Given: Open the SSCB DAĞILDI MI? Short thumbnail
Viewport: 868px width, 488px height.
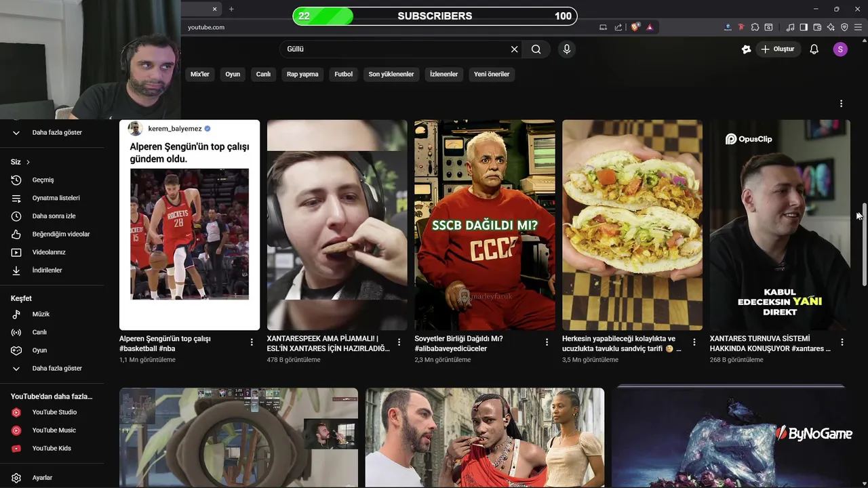Looking at the screenshot, I should pyautogui.click(x=485, y=225).
